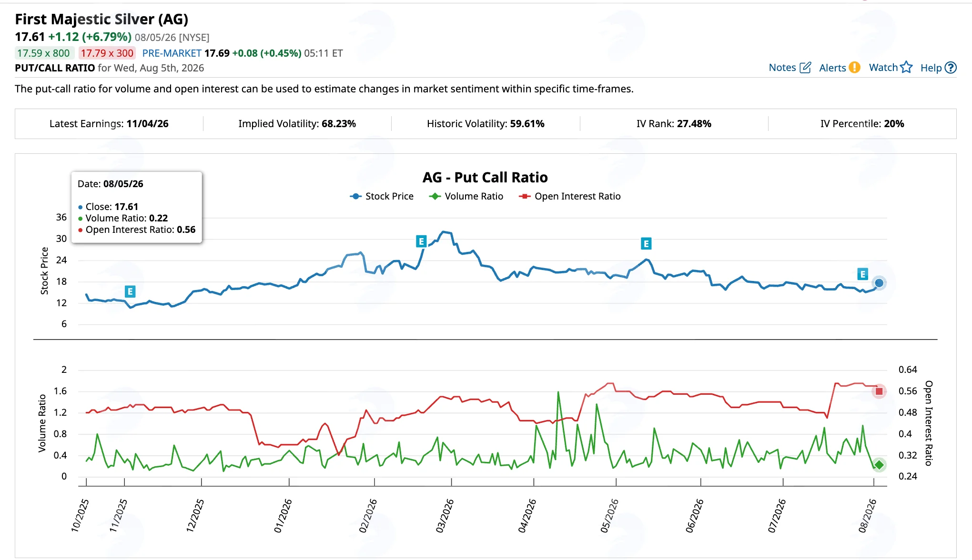The width and height of the screenshot is (972, 560).
Task: Click 'Implied Volatility: 68.23%' text
Action: pos(297,124)
